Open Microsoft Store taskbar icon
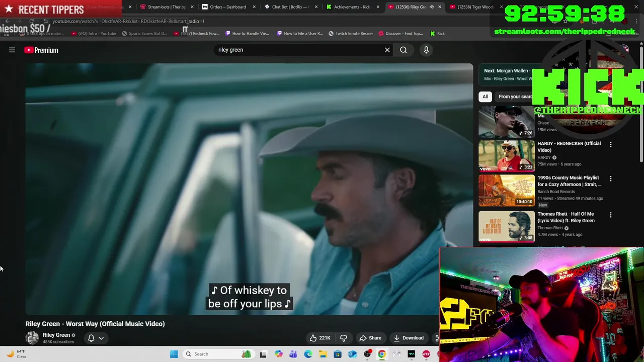This screenshot has width=644, height=362. (338, 354)
